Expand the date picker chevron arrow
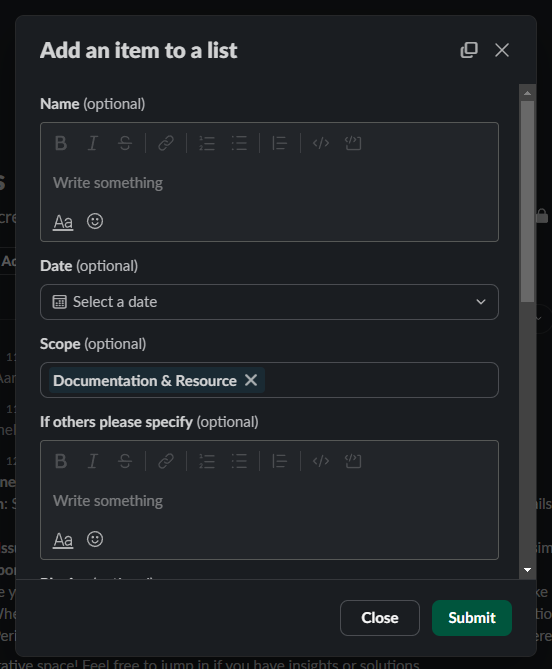Image resolution: width=552 pixels, height=669 pixels. click(x=481, y=302)
